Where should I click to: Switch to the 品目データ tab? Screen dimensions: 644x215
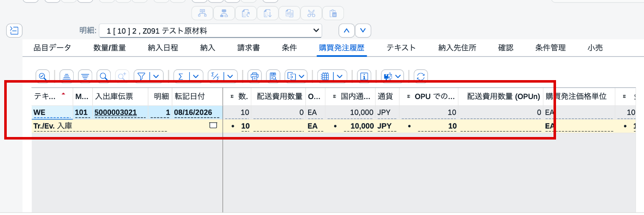tap(52, 48)
